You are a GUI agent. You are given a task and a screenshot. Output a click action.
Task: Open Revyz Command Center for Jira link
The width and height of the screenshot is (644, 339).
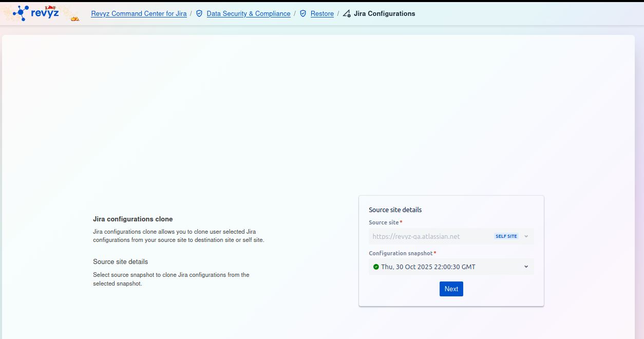click(139, 14)
